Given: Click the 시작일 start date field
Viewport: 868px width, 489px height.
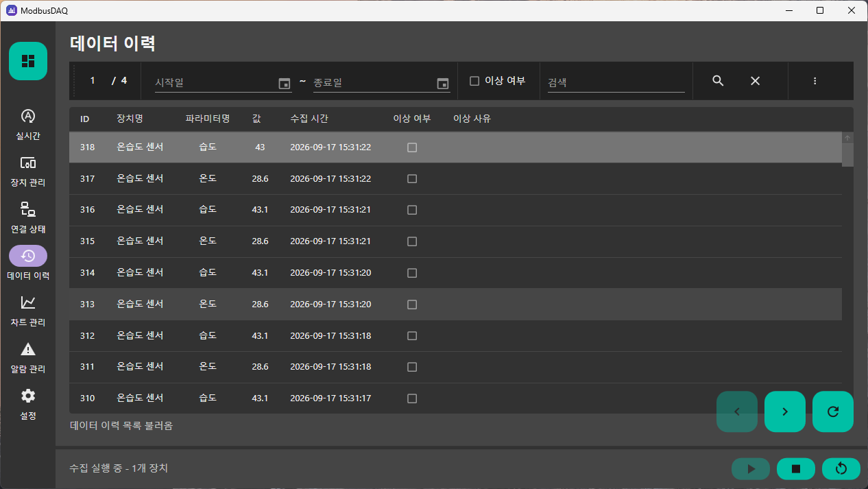Looking at the screenshot, I should (215, 82).
